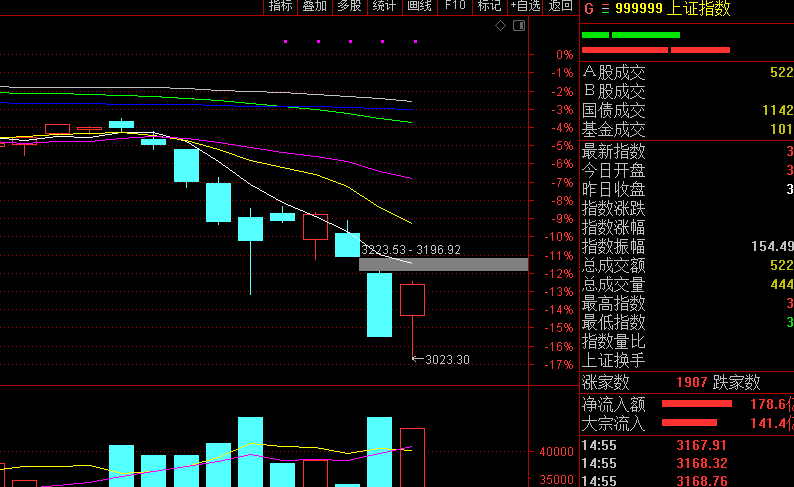Click the 多股 multi-stock button
The image size is (794, 487).
click(x=348, y=6)
